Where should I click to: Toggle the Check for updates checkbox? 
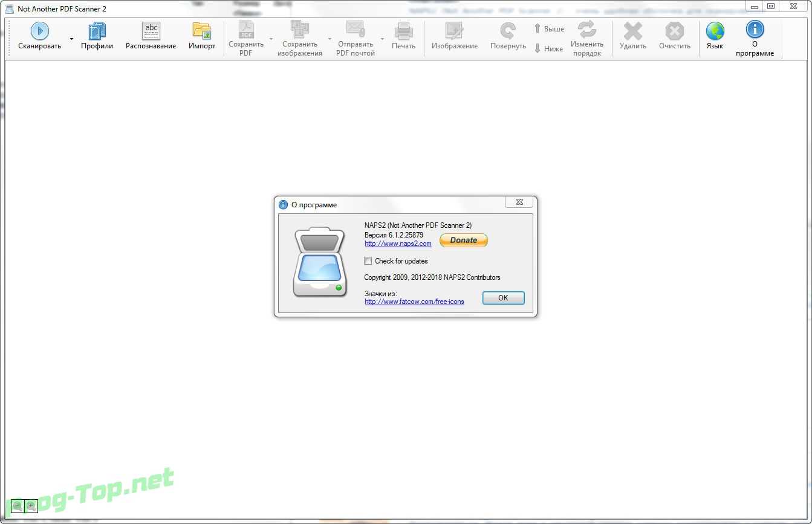click(368, 261)
